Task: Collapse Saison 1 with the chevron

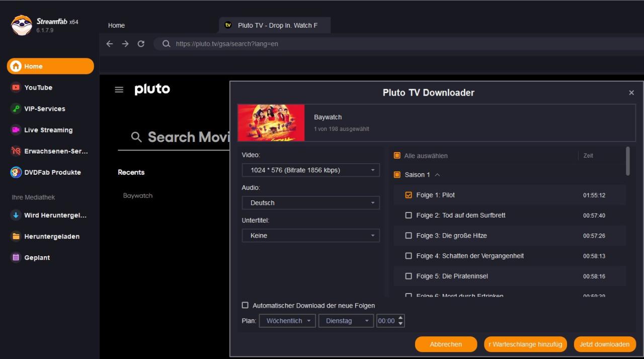Action: [437, 175]
